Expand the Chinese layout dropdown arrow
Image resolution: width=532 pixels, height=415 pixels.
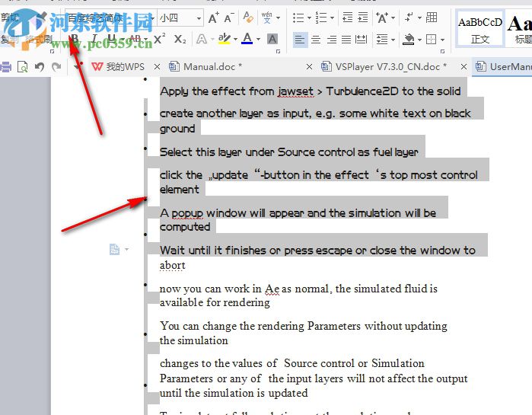[x=393, y=18]
